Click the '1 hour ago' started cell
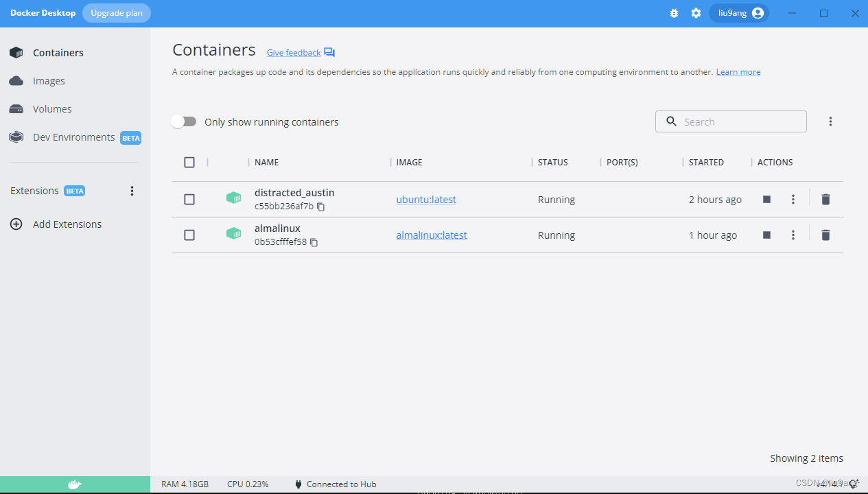The width and height of the screenshot is (868, 494). point(713,235)
